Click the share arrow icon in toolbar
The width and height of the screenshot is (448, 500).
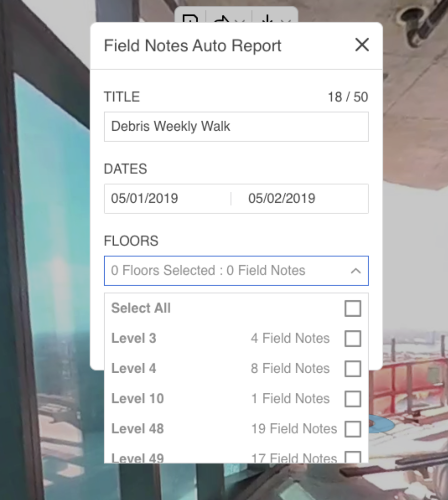coord(221,19)
